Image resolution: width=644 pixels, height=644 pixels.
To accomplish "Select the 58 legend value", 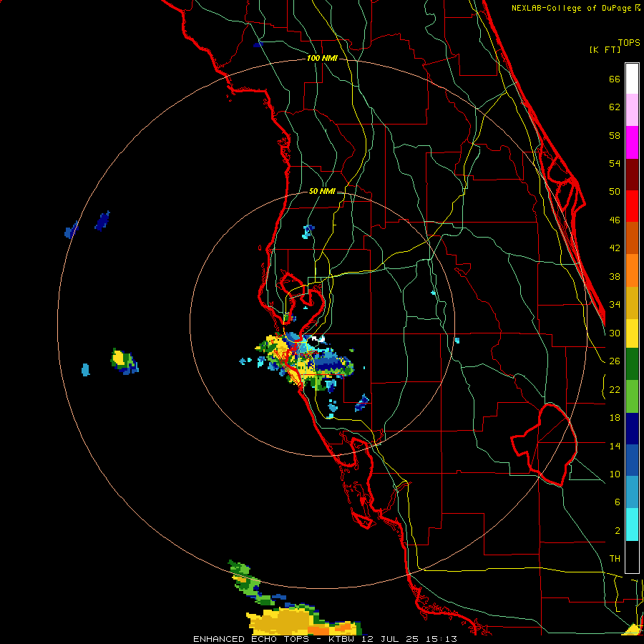I will tap(615, 135).
